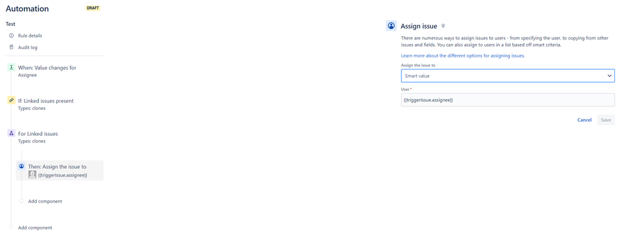Open the For Linked issues branch
Image resolution: width=644 pixels, height=236 pixels.
pyautogui.click(x=38, y=133)
